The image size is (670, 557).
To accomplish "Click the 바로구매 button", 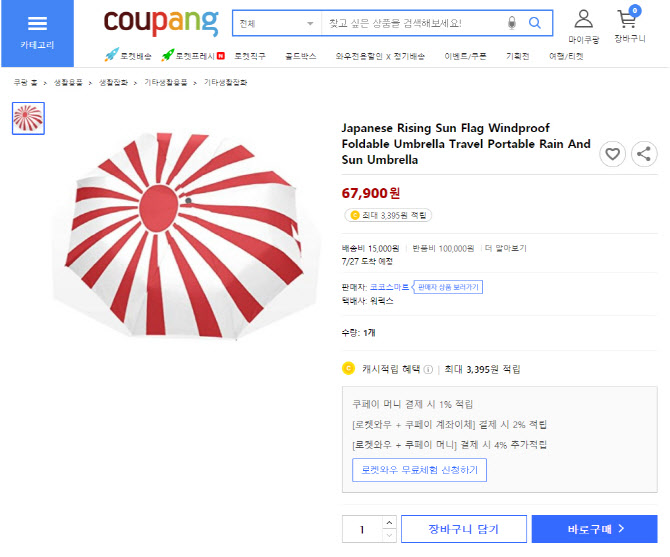I will tap(594, 529).
